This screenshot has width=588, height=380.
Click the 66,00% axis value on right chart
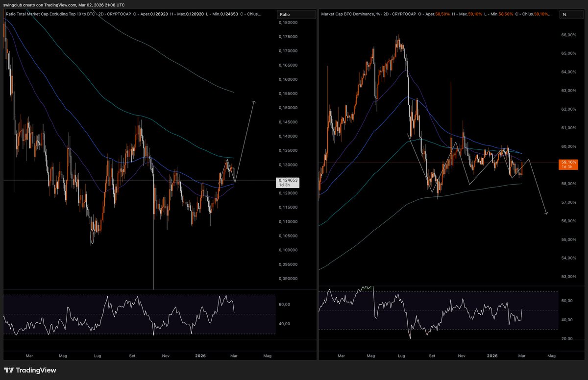coord(568,35)
